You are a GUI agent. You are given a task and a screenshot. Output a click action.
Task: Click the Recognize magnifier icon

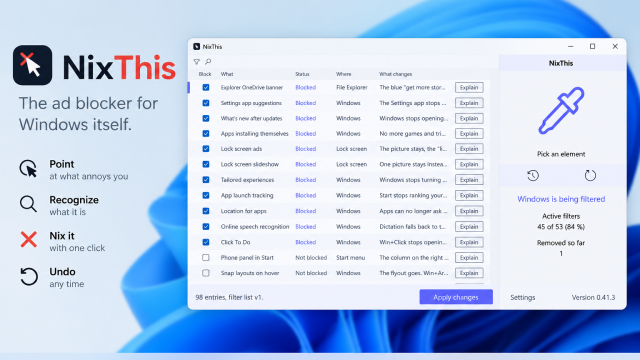28,204
